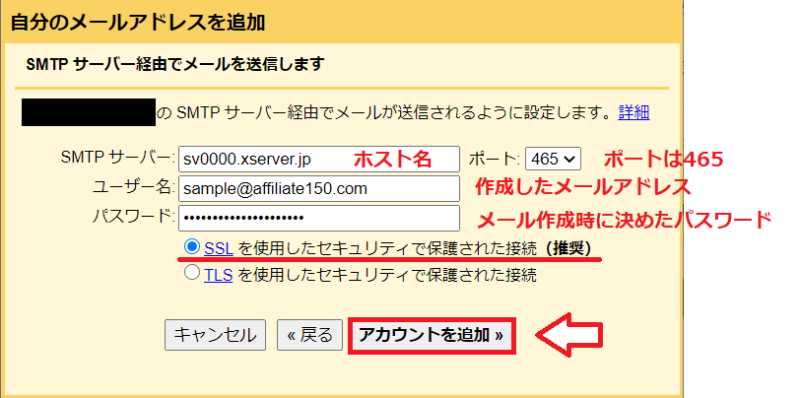Click the red ポートは465 annotation text

(x=664, y=160)
